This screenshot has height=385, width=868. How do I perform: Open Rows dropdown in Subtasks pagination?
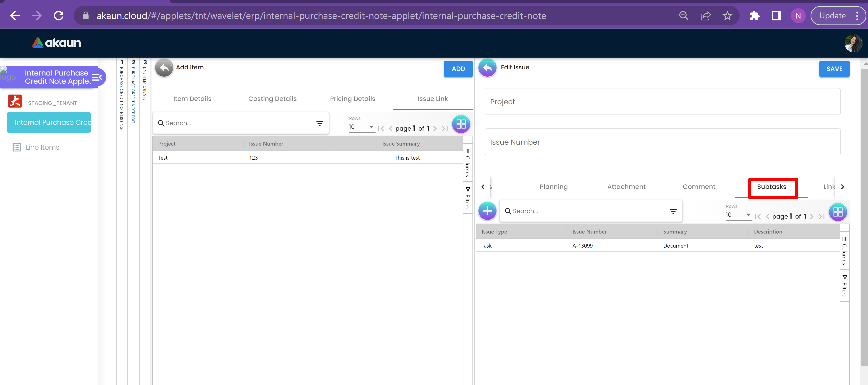pos(738,215)
